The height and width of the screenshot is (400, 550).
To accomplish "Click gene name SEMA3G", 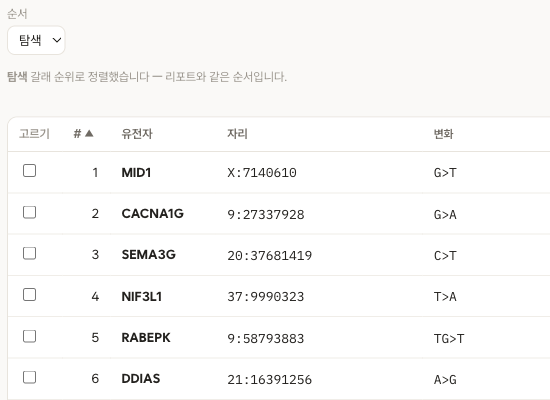I will pyautogui.click(x=148, y=255).
